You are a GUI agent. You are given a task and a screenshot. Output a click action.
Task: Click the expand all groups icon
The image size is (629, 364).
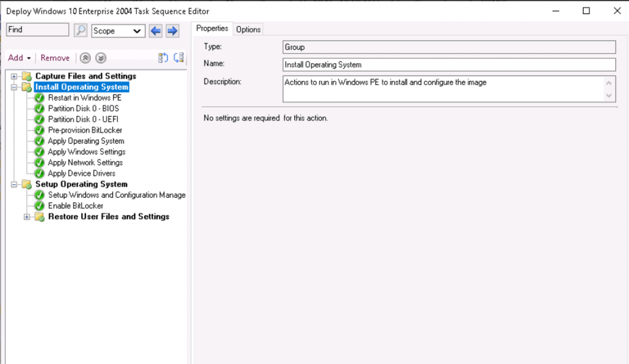tap(179, 58)
